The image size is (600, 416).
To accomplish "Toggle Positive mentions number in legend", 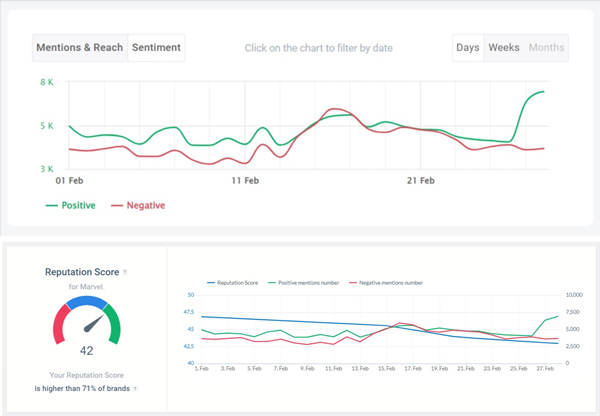I will pos(304,283).
